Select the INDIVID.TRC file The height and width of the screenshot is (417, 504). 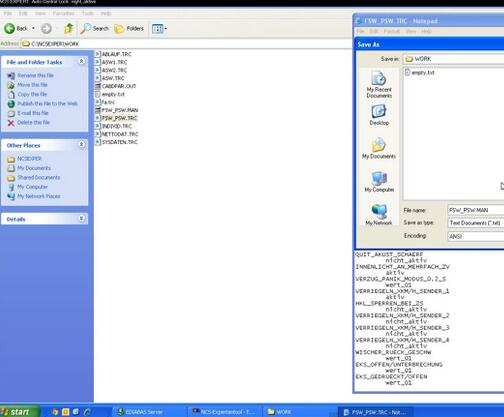coord(114,126)
